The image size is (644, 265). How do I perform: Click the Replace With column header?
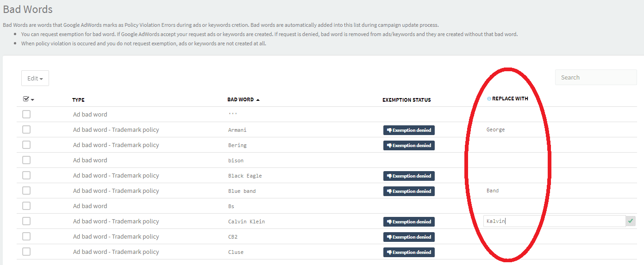click(510, 99)
